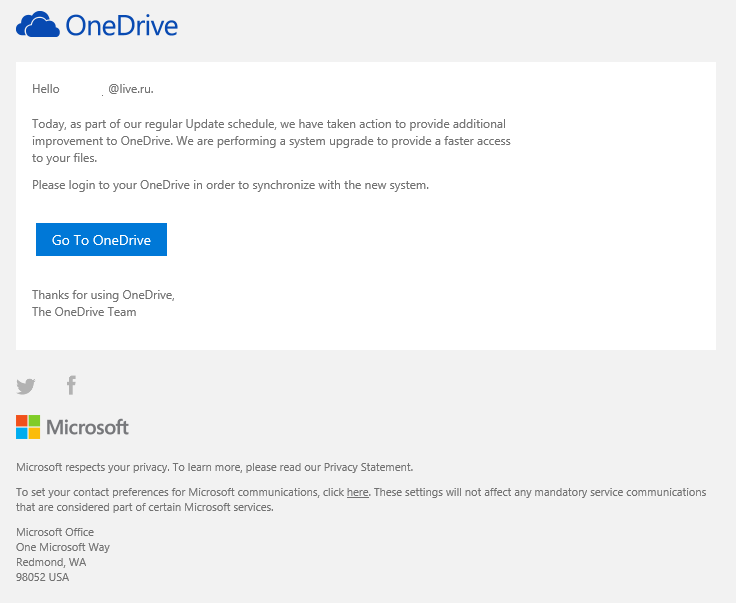Open the Twitter bird icon

25,386
